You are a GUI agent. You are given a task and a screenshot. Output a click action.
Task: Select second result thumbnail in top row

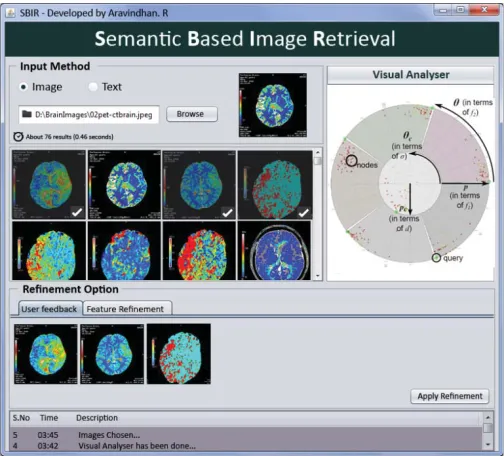tap(124, 185)
